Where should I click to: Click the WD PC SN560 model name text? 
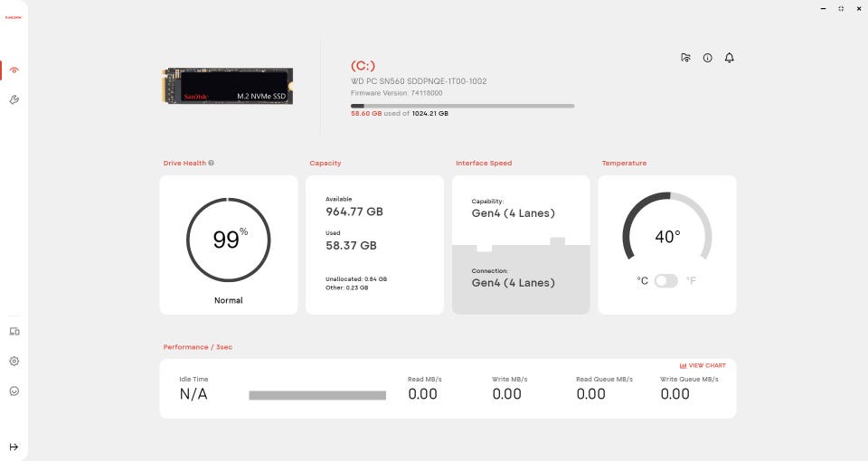[x=419, y=80]
